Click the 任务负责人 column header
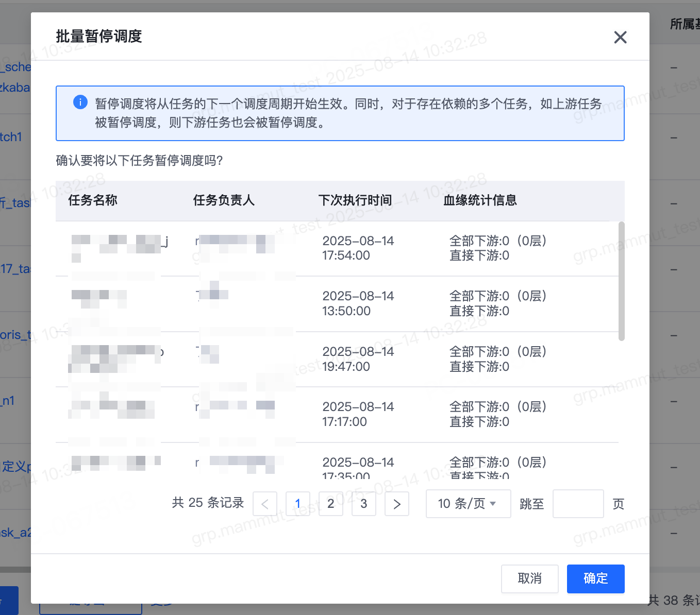Viewport: 700px width, 615px height. click(x=224, y=200)
